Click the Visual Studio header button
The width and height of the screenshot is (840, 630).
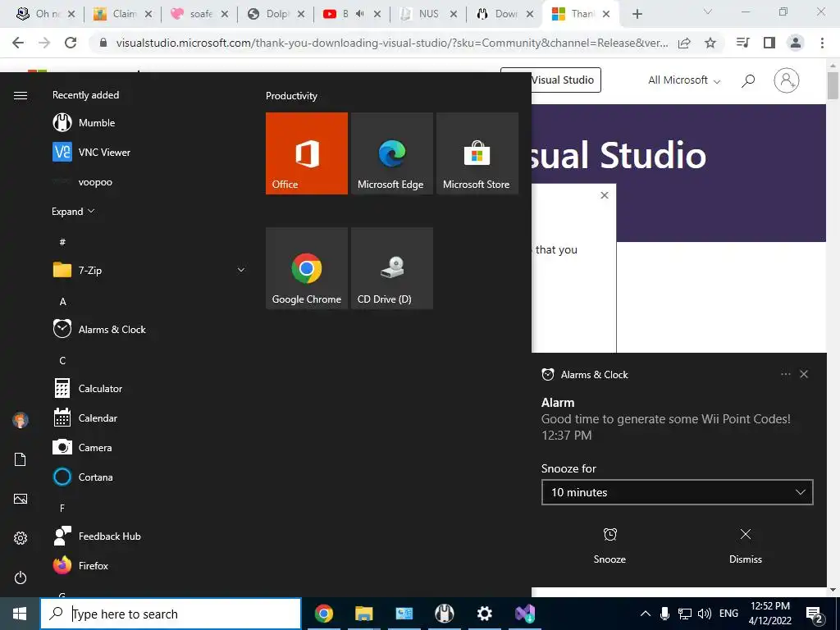[x=550, y=80]
